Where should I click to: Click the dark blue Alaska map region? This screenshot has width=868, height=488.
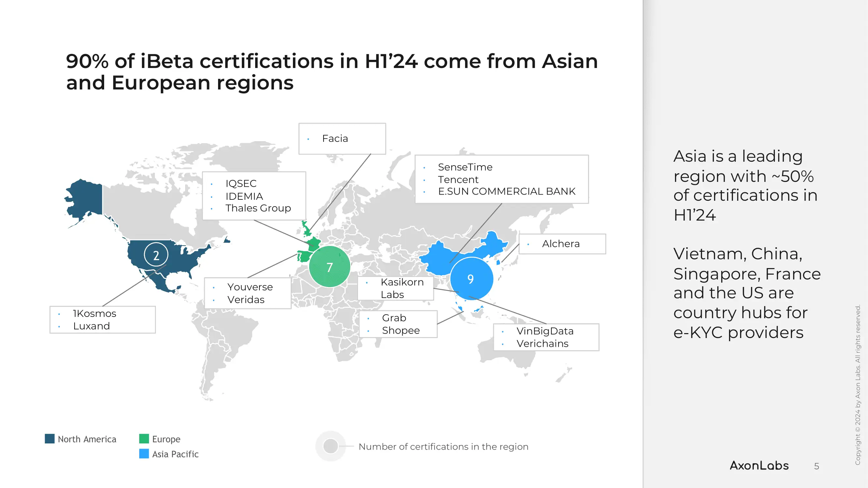pyautogui.click(x=85, y=199)
